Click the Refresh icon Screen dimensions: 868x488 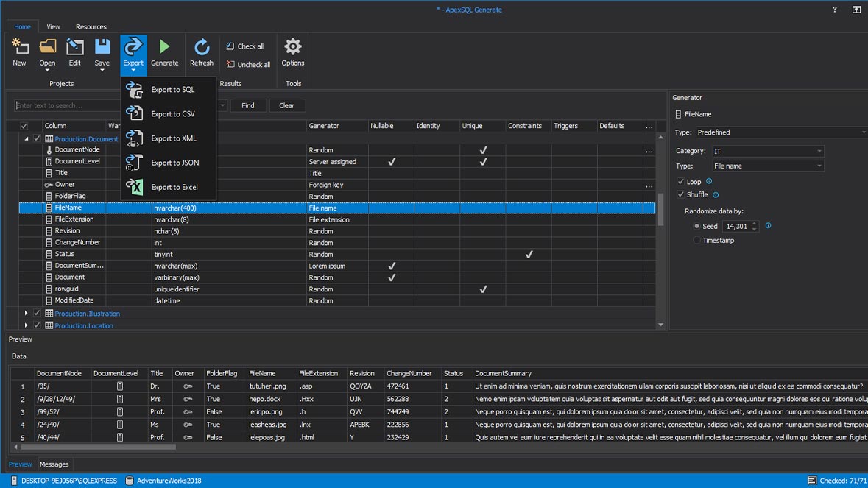click(202, 46)
